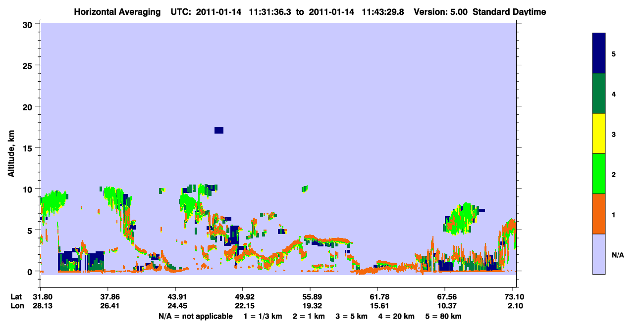
Task: Click the 'Lon' row label
Action: pyautogui.click(x=17, y=306)
